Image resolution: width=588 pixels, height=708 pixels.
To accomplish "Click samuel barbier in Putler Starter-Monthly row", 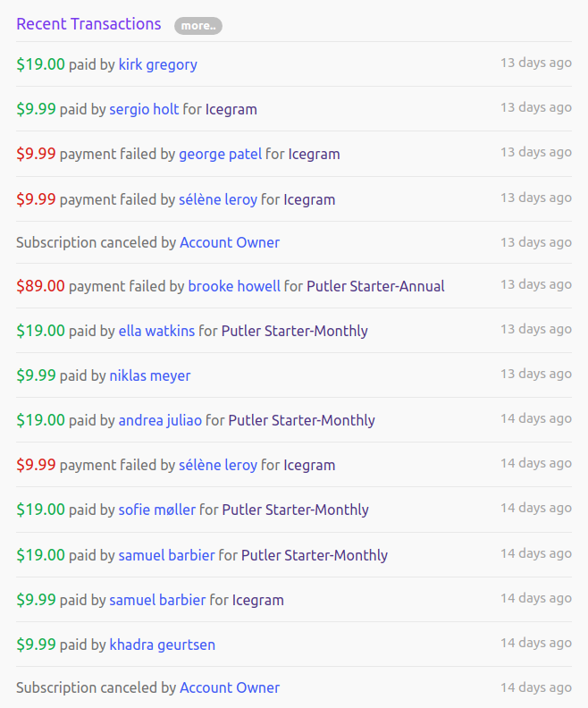I will pos(166,555).
